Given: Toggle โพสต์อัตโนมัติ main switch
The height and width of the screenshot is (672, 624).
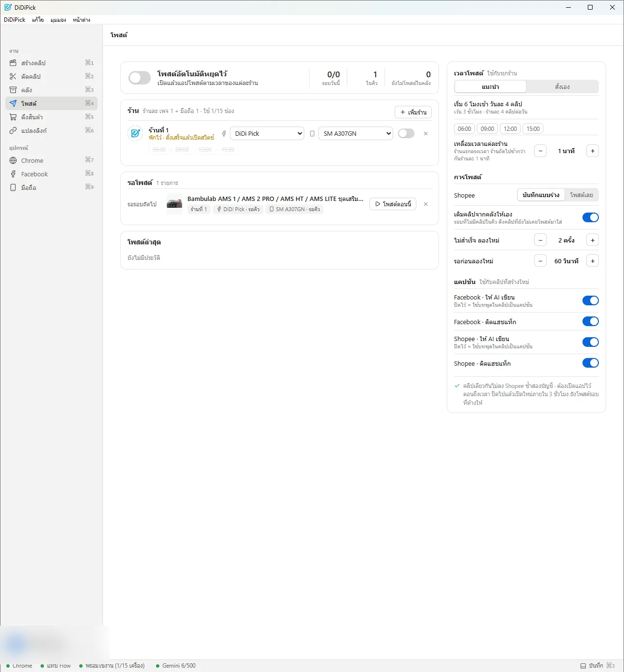Looking at the screenshot, I should (140, 78).
